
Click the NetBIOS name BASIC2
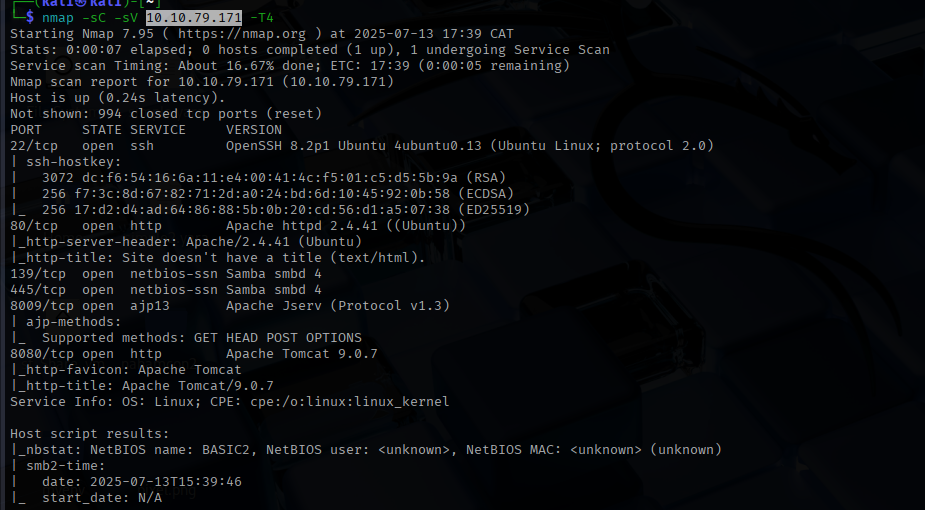point(215,449)
